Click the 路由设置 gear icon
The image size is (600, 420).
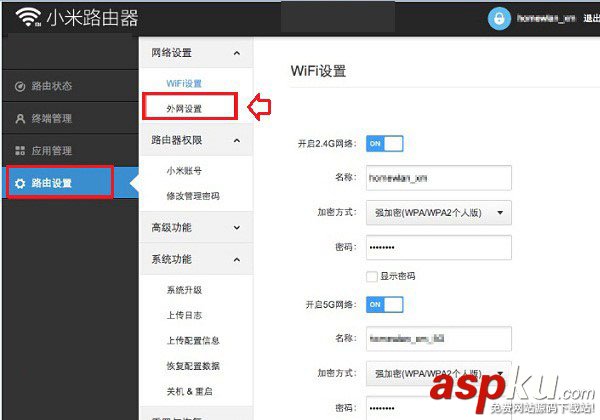pos(20,183)
